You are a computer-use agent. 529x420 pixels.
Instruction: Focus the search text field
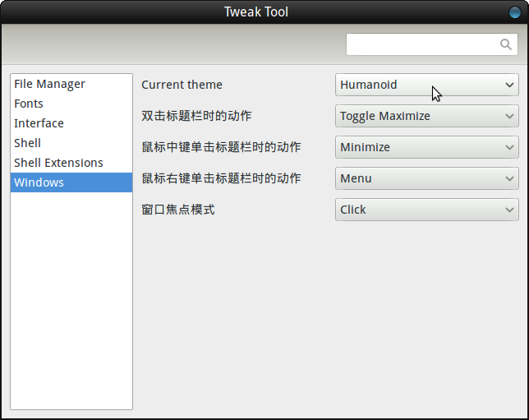coord(432,44)
